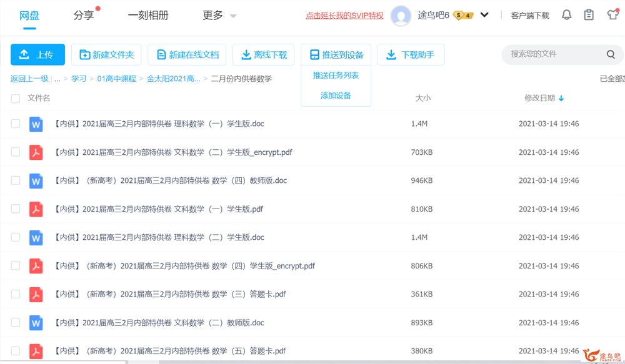625x364 pixels.
Task: Click the 上传 upload button
Action: pos(37,54)
